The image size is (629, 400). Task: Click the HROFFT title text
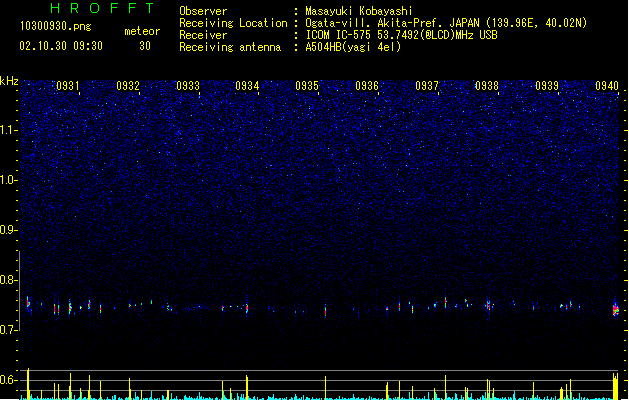[x=102, y=8]
